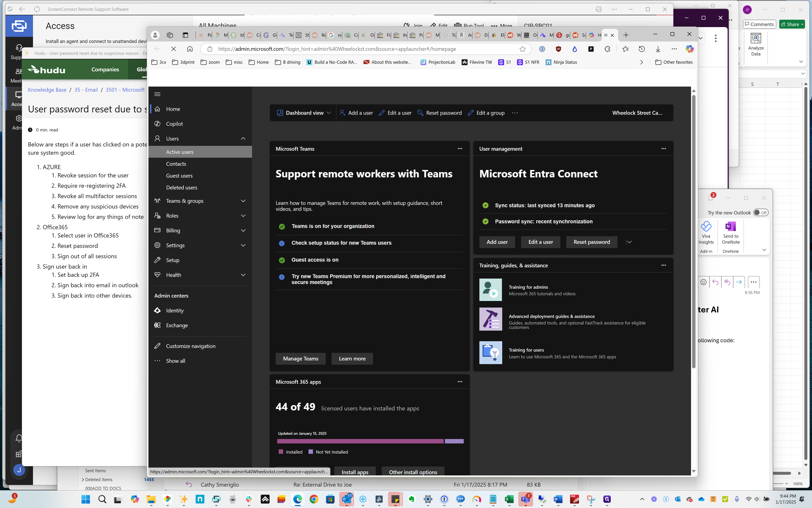Screen dimensions: 812x508
Task: Click the Forward arrow in Outlook message
Action: tap(739, 282)
